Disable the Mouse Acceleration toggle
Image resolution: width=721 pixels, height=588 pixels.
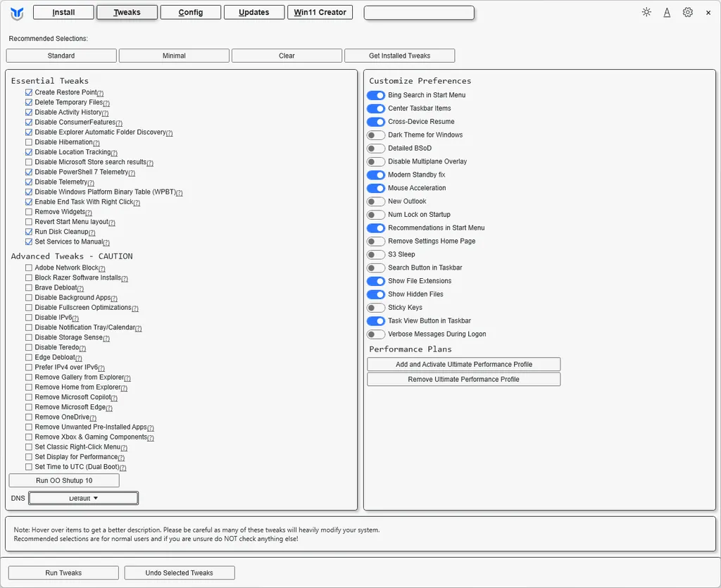376,187
